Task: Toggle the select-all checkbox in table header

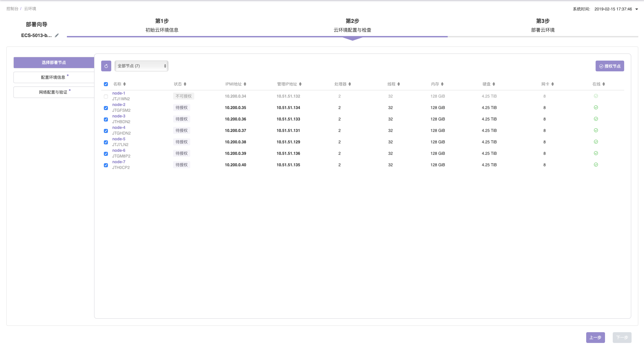Action: [x=106, y=84]
